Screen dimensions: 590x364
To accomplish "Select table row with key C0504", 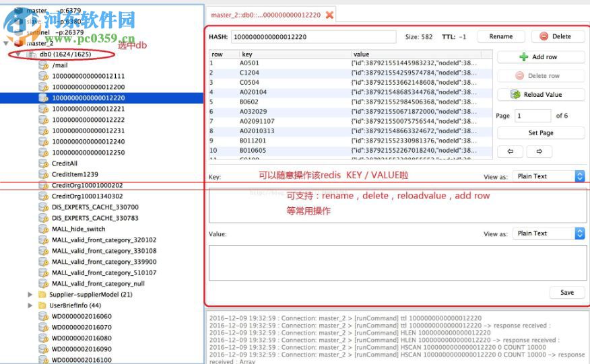I will tap(351, 83).
